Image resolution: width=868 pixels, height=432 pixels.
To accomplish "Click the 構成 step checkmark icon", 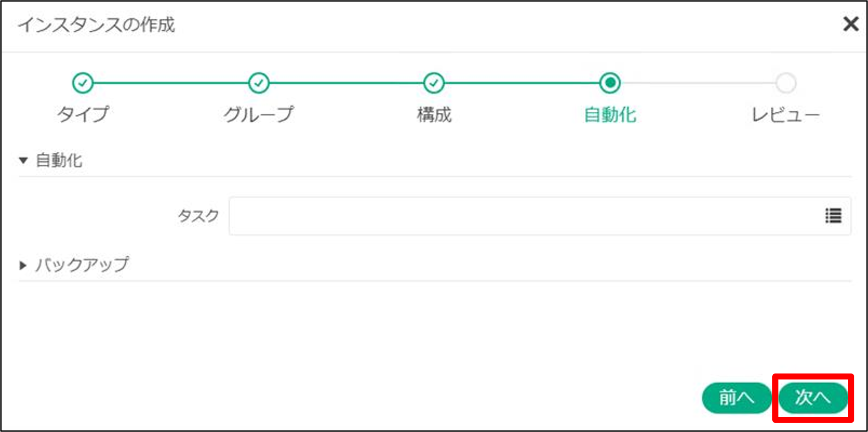I will tap(434, 83).
